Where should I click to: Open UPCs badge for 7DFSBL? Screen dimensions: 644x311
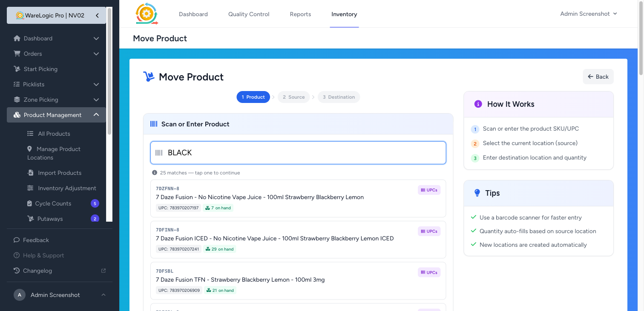coord(429,272)
